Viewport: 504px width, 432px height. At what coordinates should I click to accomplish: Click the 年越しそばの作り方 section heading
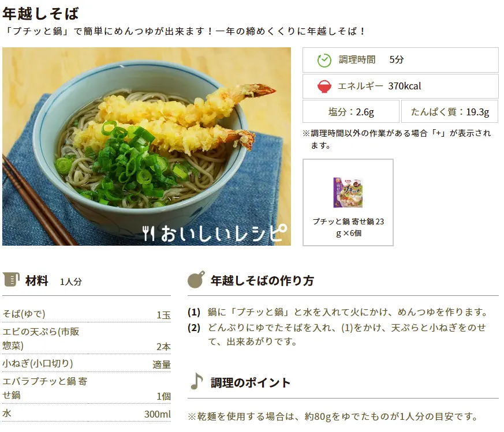(x=262, y=280)
